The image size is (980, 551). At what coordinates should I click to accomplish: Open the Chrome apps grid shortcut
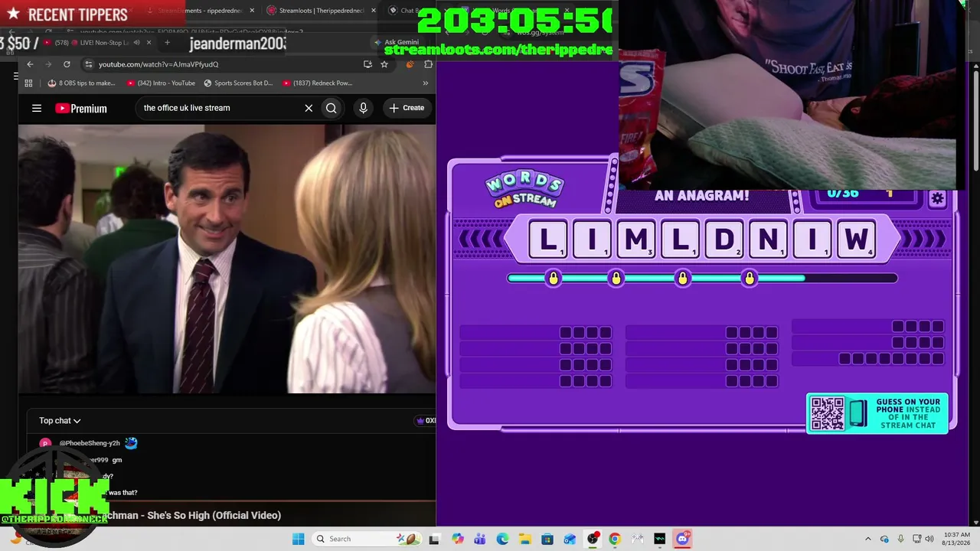(28, 83)
